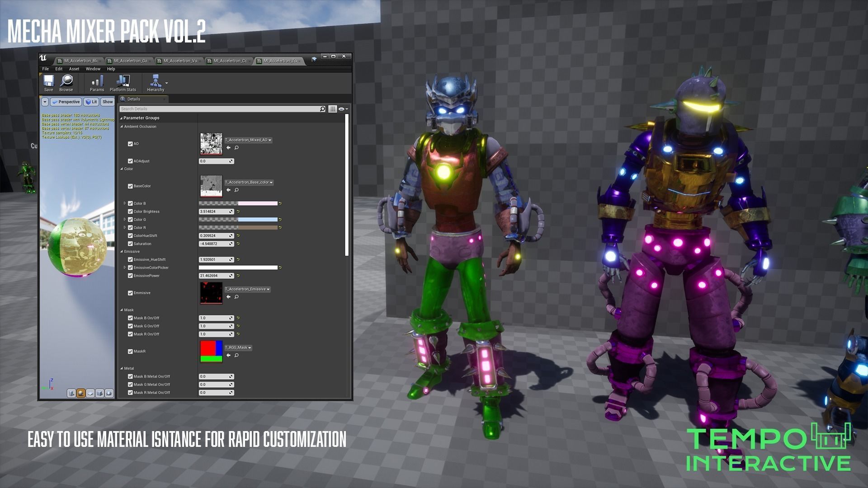Expand the EmissiveColorPicker parameter row

(x=125, y=267)
